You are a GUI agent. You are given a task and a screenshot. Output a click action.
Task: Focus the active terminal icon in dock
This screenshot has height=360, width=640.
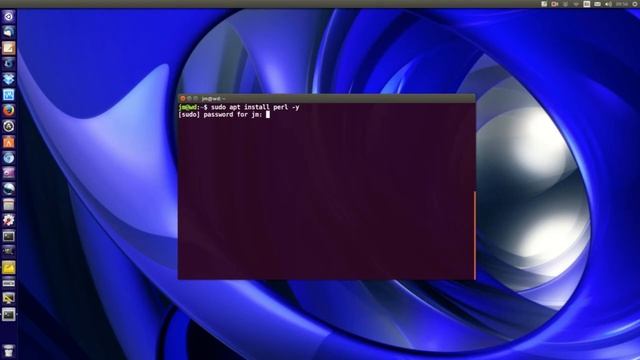coord(9,314)
